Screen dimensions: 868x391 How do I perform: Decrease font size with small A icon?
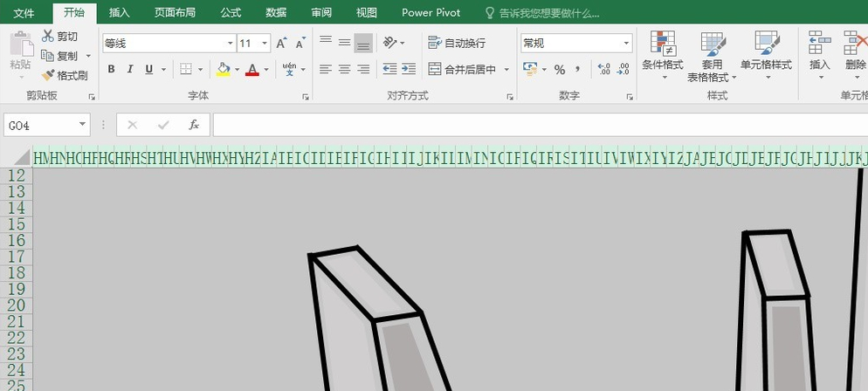tap(300, 43)
